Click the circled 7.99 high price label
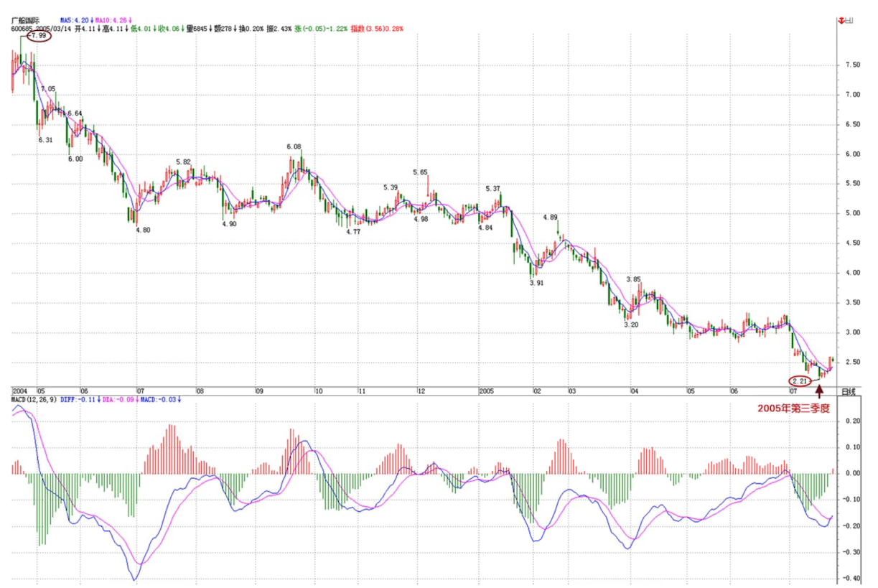878x588 pixels. click(x=39, y=37)
